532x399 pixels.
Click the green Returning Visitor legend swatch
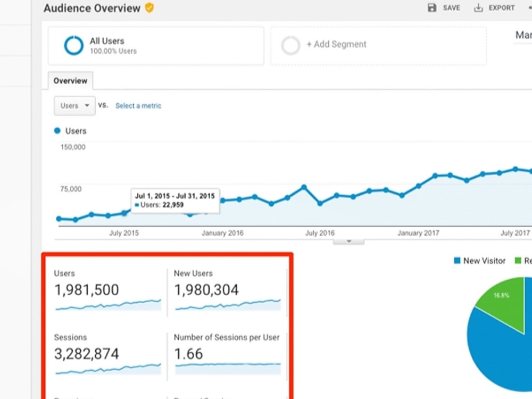(518, 261)
